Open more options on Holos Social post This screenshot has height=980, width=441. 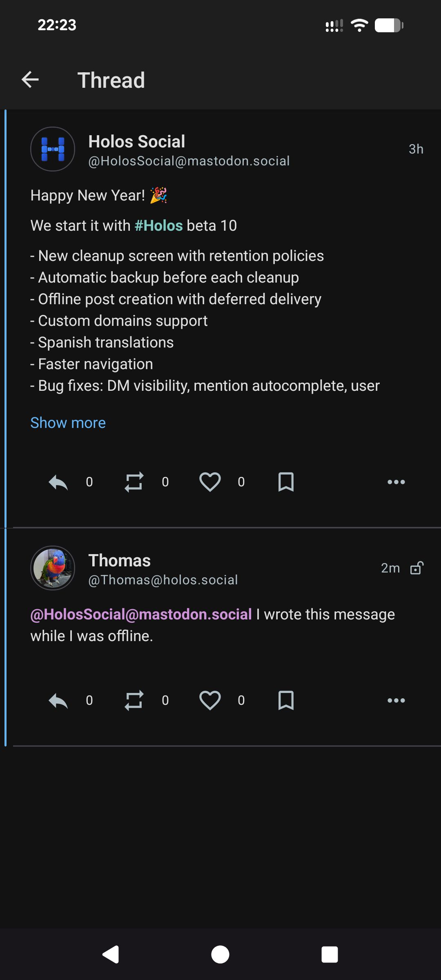(x=396, y=482)
